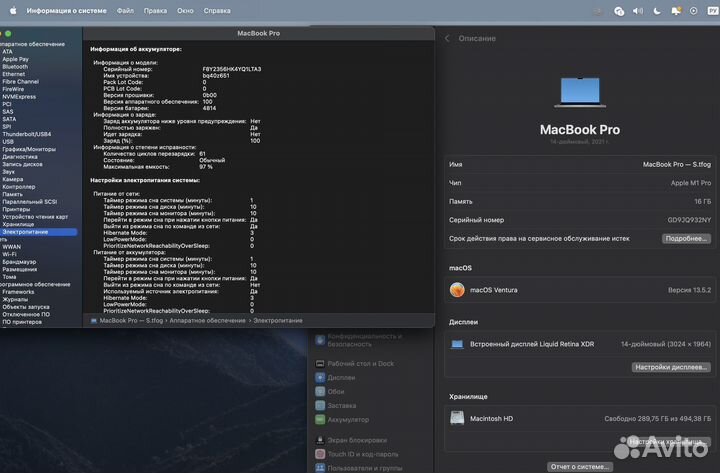Select Thunderbolt/USB4 in the sidebar
Image resolution: width=720 pixels, height=473 pixels.
pyautogui.click(x=27, y=134)
